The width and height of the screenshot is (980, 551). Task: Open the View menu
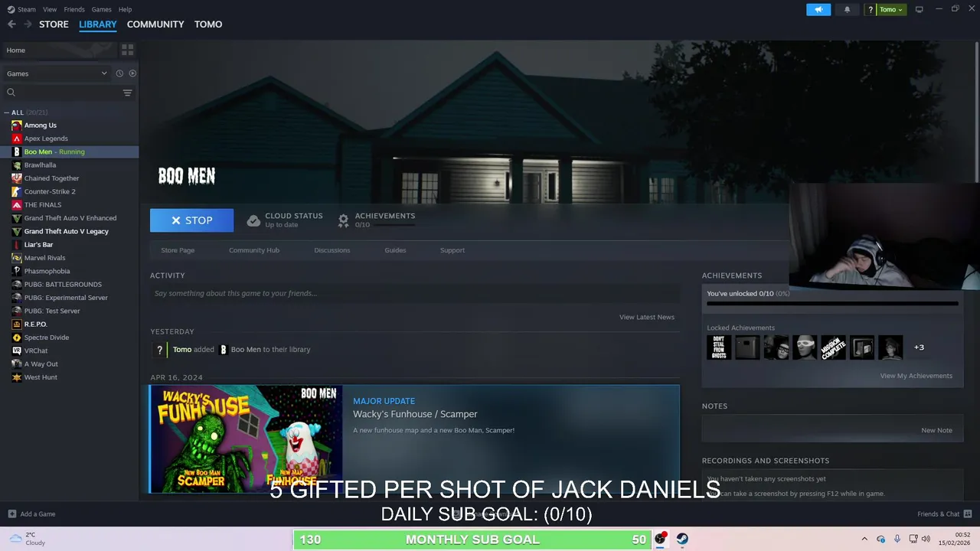click(x=50, y=9)
